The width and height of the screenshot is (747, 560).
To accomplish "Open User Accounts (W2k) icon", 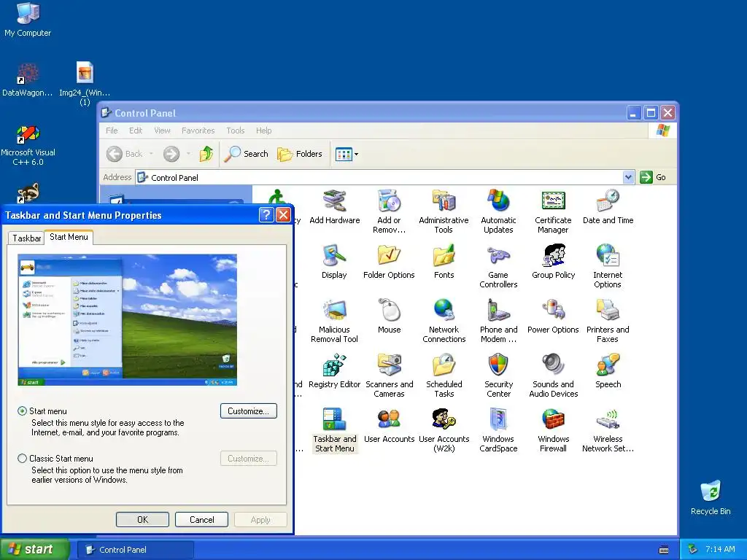I will (444, 430).
